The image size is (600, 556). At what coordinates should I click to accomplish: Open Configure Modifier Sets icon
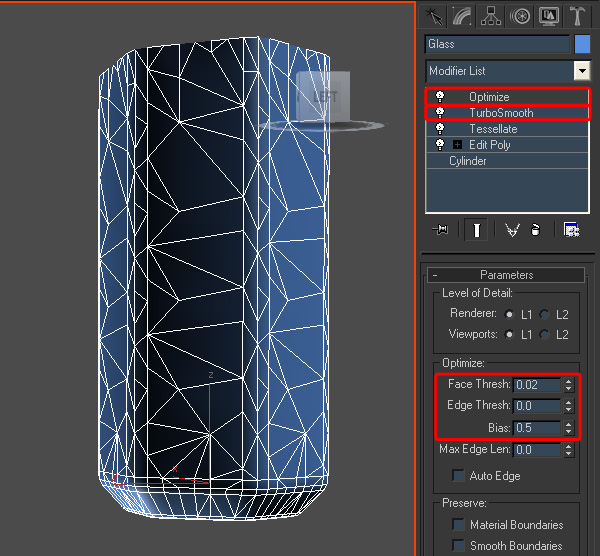(572, 230)
